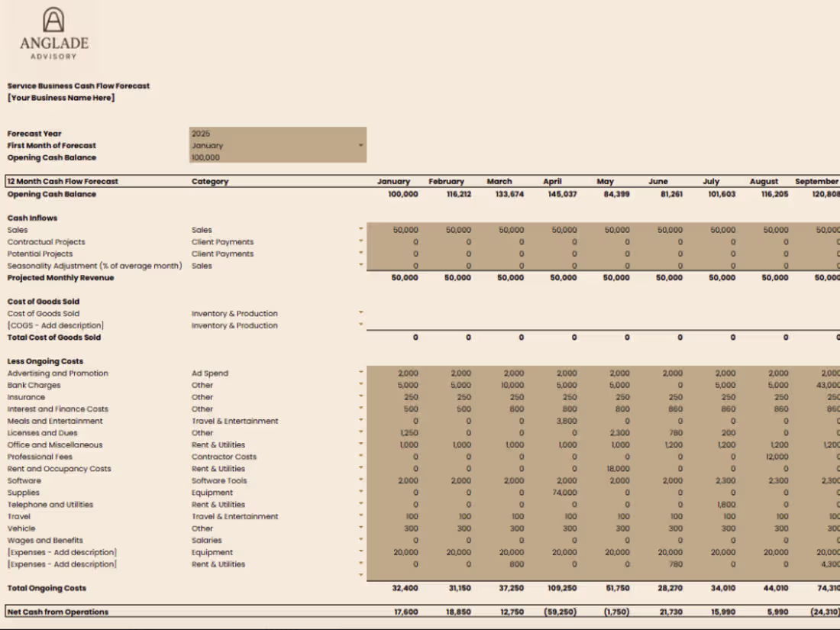This screenshot has height=630, width=840.
Task: Select the 'Cash Inflows' section label
Action: (32, 218)
